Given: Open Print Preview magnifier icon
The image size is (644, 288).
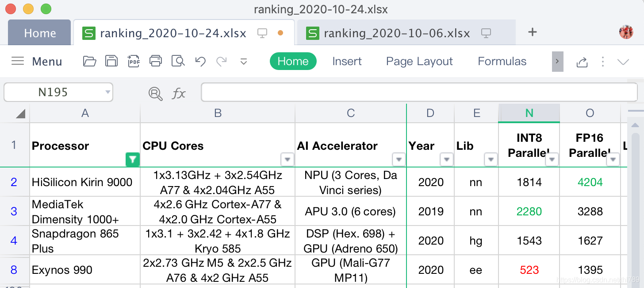Looking at the screenshot, I should [x=178, y=61].
